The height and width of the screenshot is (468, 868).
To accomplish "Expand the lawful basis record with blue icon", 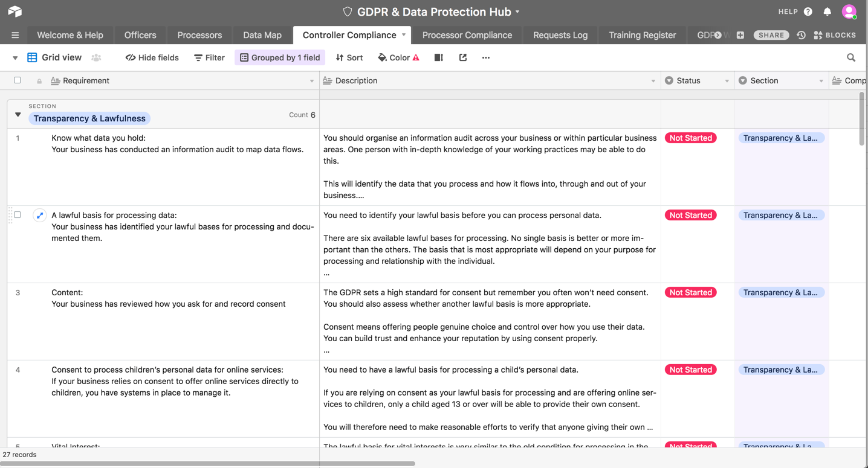I will click(x=39, y=214).
